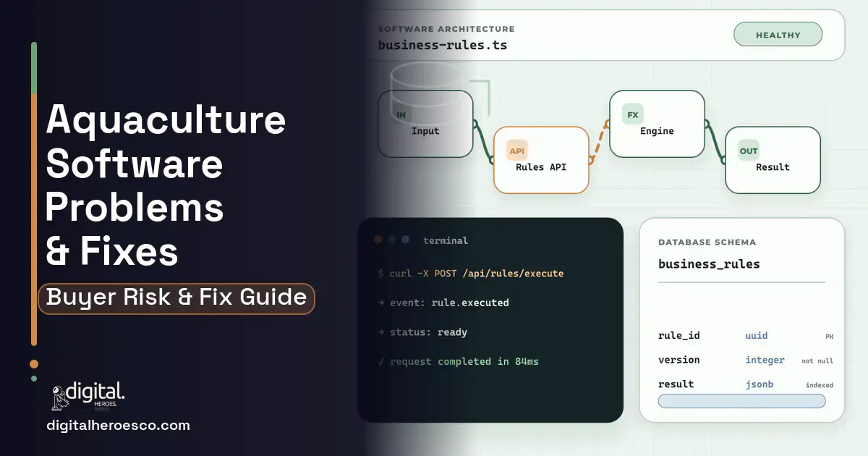This screenshot has width=868, height=456.
Task: Click the PK constraint label
Action: pos(829,337)
